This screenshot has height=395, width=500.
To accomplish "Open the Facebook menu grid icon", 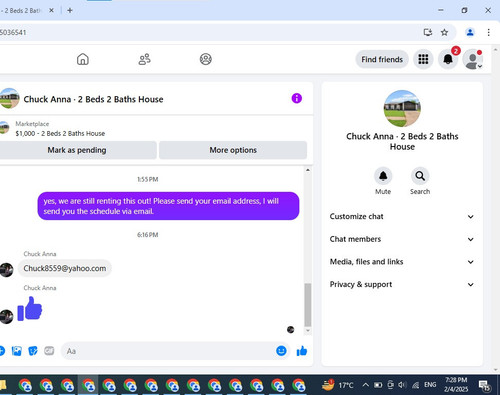I will click(423, 59).
